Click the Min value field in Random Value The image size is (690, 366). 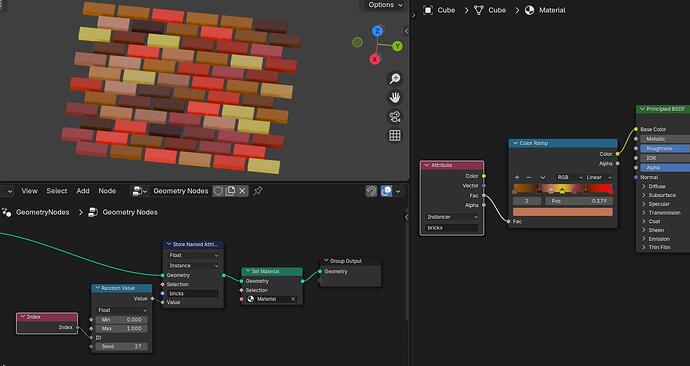pos(122,320)
